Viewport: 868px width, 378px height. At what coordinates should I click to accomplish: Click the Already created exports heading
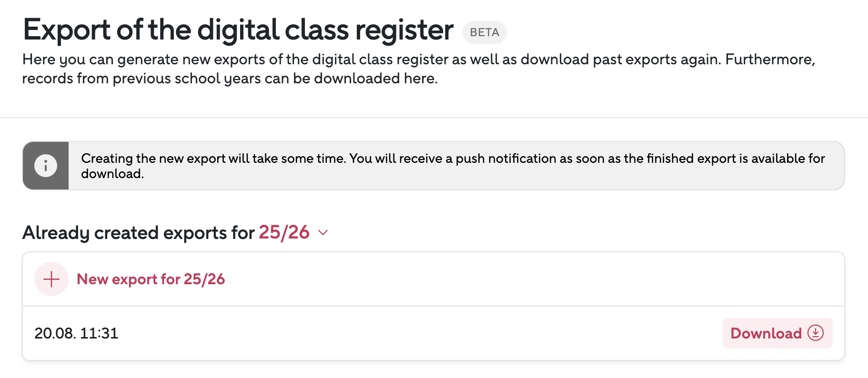(138, 233)
